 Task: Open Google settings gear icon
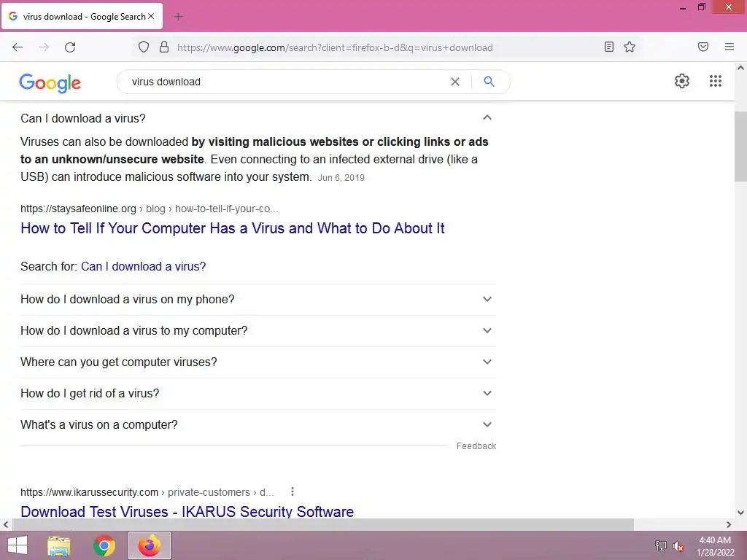tap(682, 81)
